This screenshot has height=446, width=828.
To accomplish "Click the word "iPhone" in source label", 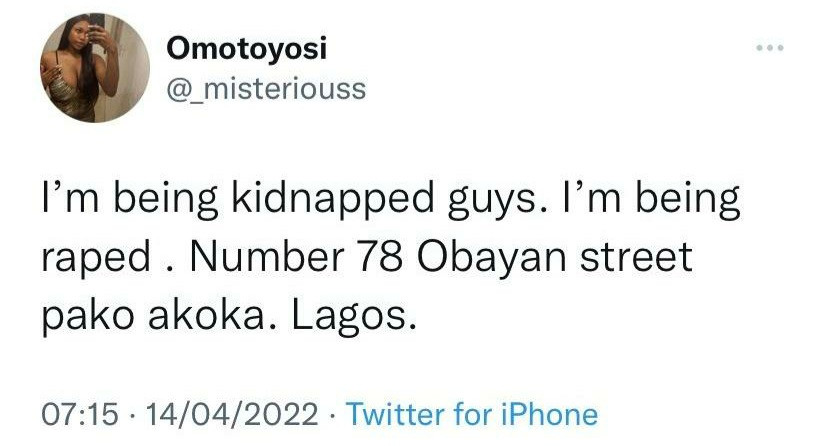I will click(x=547, y=414).
